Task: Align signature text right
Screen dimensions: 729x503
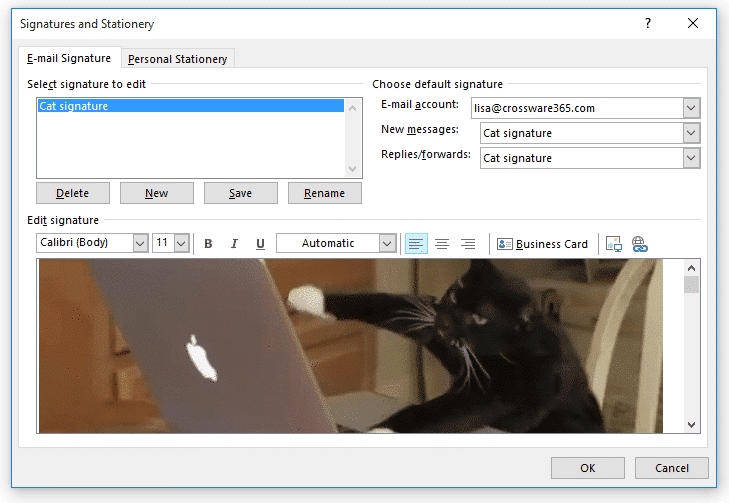Action: (468, 244)
